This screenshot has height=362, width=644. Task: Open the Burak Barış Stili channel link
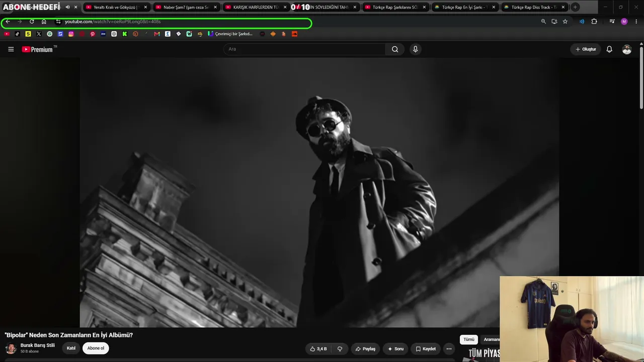tap(38, 345)
